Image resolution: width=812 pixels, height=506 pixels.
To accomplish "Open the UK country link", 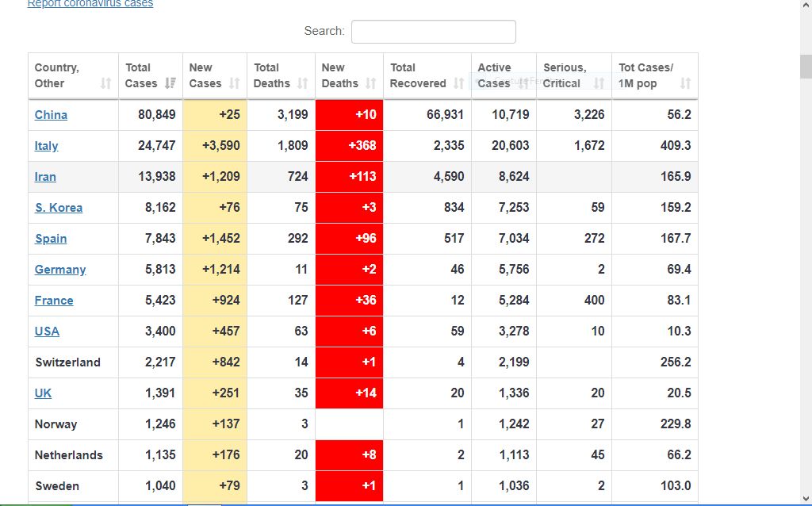I will pos(43,393).
